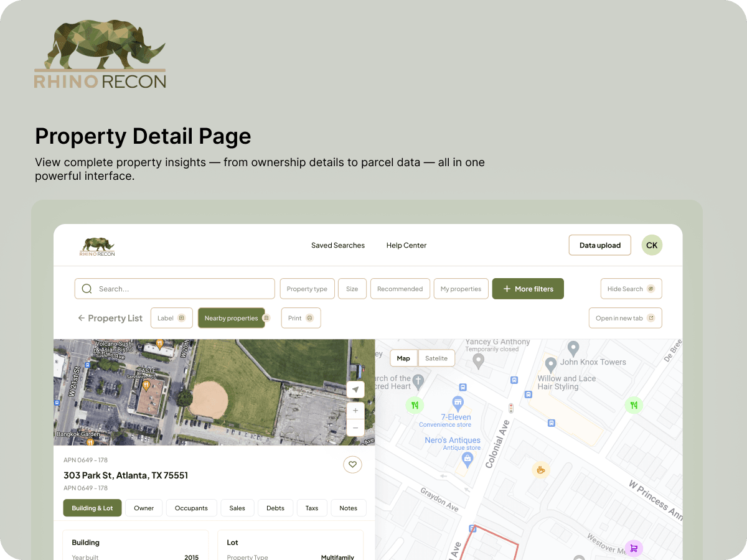Click the label tag icon on the Label button

(x=182, y=318)
